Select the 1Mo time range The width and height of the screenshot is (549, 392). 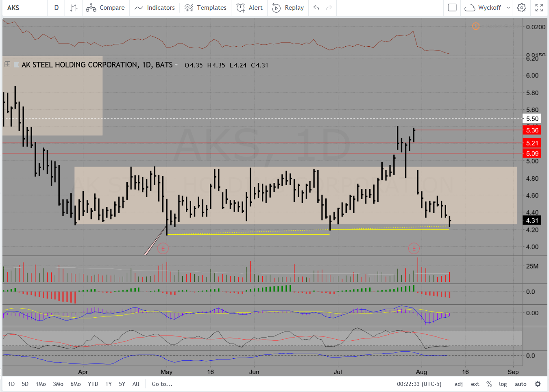[41, 384]
